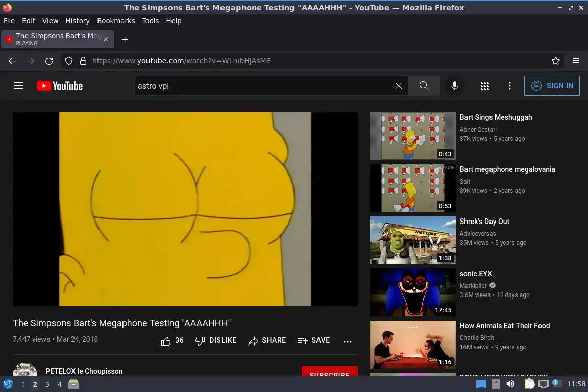Open Bart Sings Meshuggah thumbnail
This screenshot has height=392, width=588.
pyautogui.click(x=413, y=136)
